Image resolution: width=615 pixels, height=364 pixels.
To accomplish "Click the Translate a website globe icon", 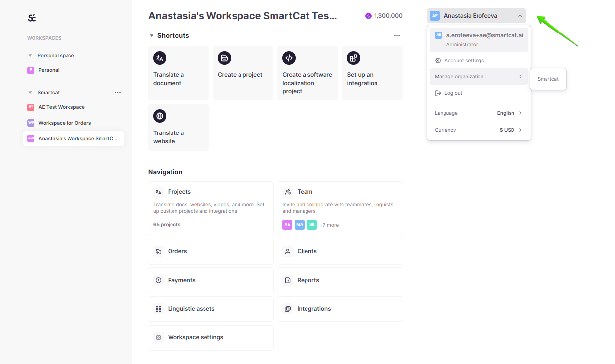I will pos(160,116).
